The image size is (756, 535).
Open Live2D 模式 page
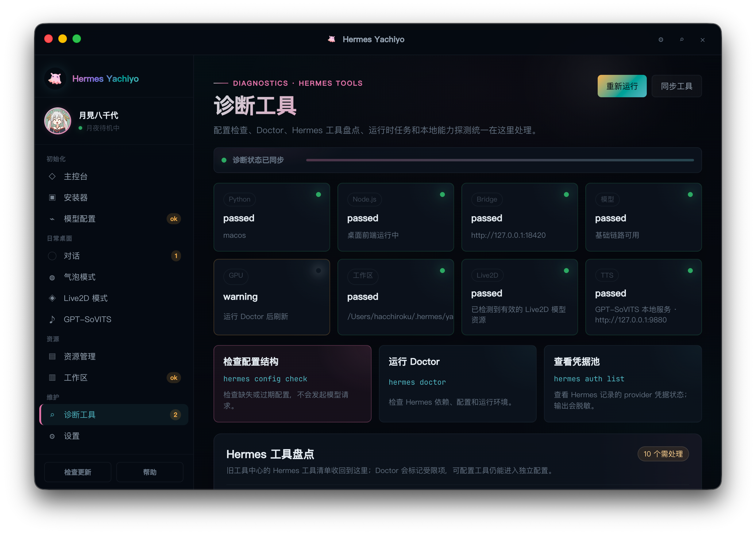114,298
